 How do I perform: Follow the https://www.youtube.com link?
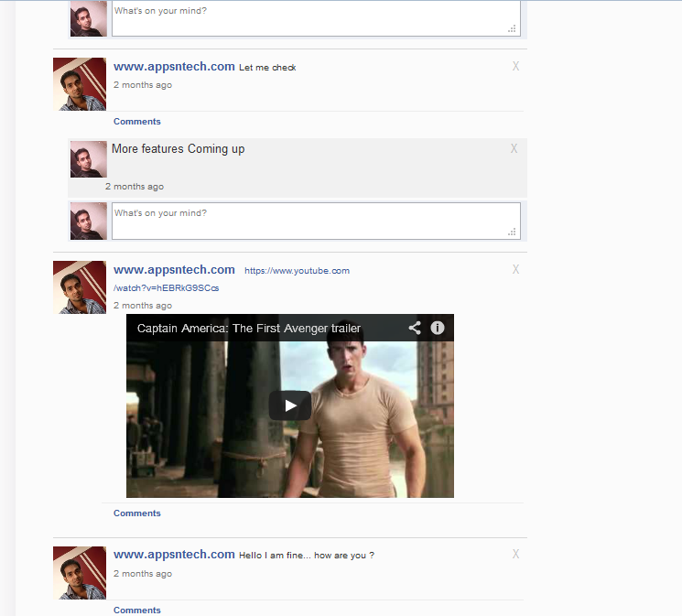tap(298, 271)
